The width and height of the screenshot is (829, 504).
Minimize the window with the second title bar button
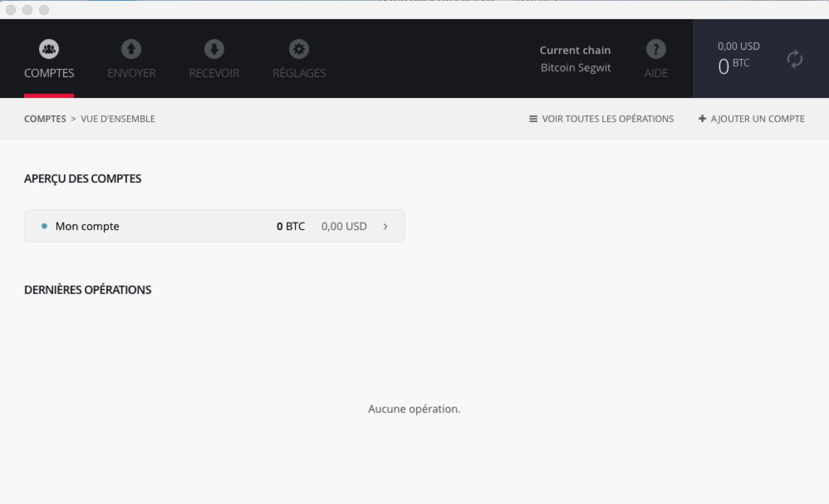[27, 10]
